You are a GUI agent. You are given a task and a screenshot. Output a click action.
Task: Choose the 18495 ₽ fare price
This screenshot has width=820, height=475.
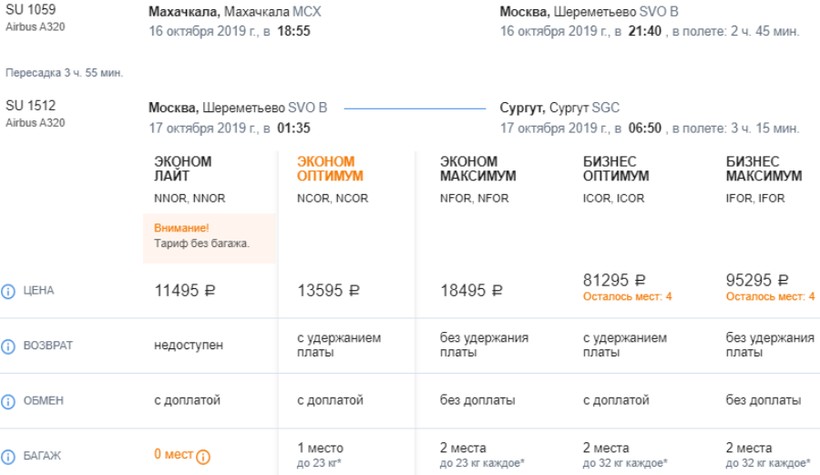(x=472, y=291)
